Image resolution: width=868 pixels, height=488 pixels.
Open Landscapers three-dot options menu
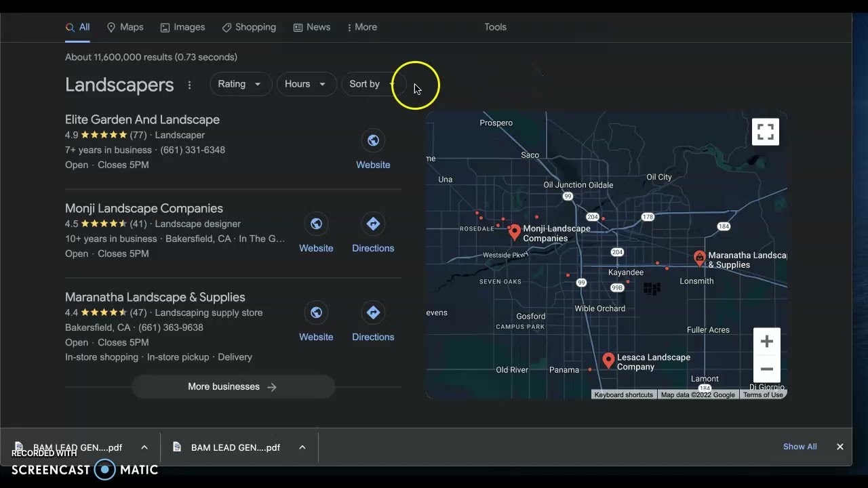point(189,85)
